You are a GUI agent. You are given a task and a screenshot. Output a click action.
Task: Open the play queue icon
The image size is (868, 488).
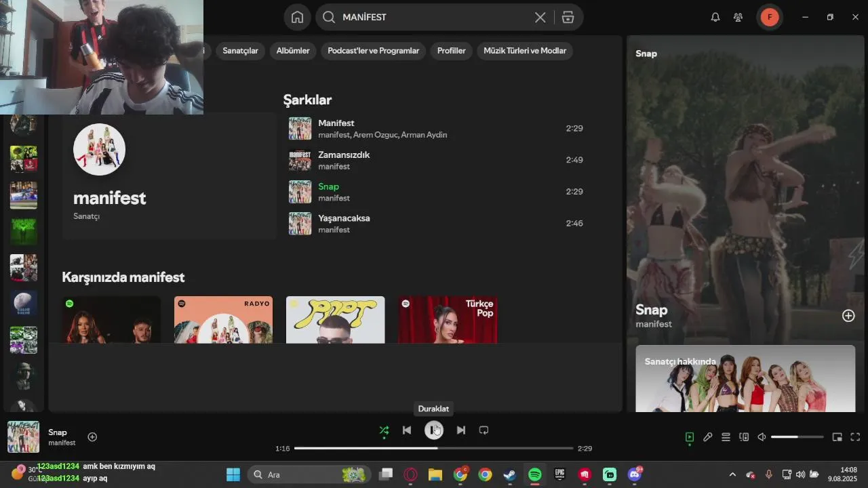[x=726, y=437]
